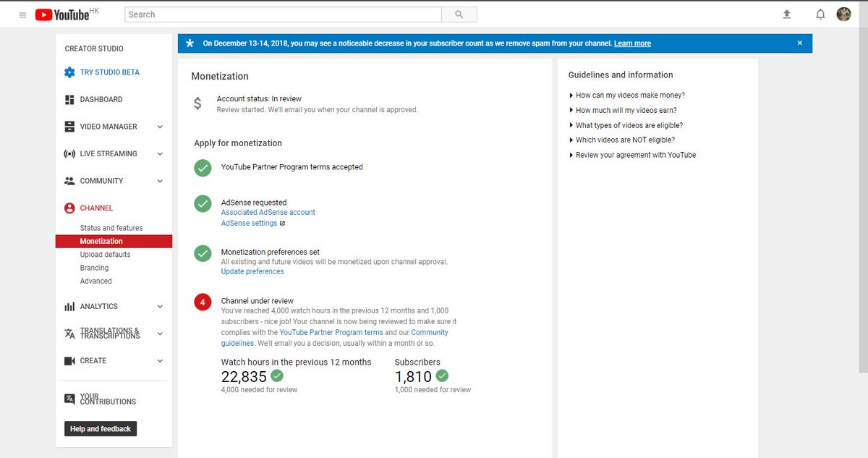Click the green check beside AdSense requested
Image resolution: width=868 pixels, height=458 pixels.
pyautogui.click(x=203, y=203)
